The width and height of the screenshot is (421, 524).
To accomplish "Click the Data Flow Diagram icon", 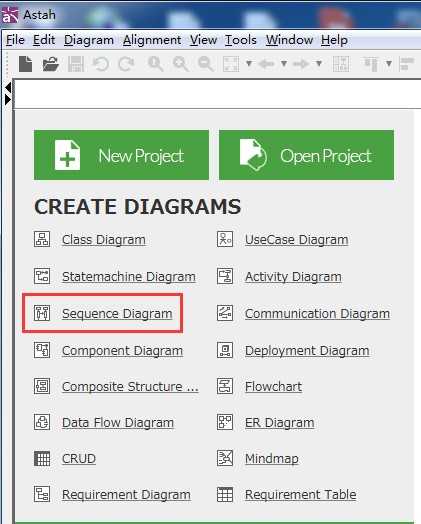I will click(42, 422).
